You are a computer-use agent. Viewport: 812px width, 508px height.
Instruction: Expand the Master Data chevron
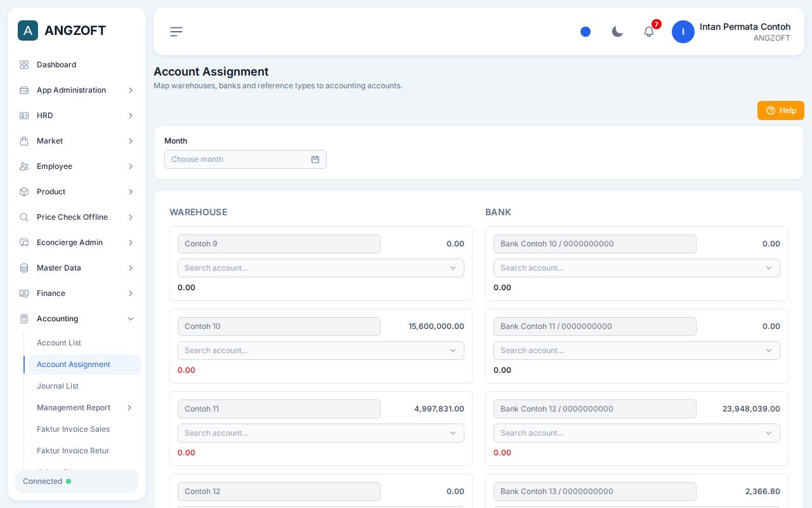[x=131, y=268]
